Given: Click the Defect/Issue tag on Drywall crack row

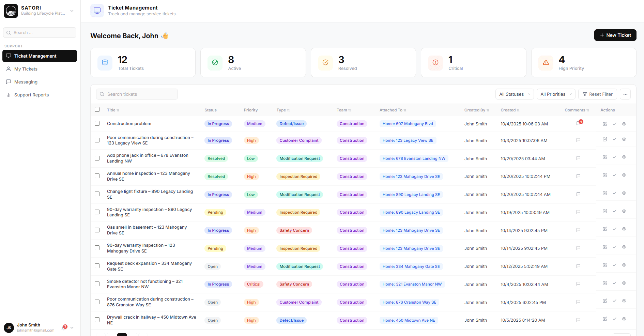Looking at the screenshot, I should pyautogui.click(x=291, y=320).
